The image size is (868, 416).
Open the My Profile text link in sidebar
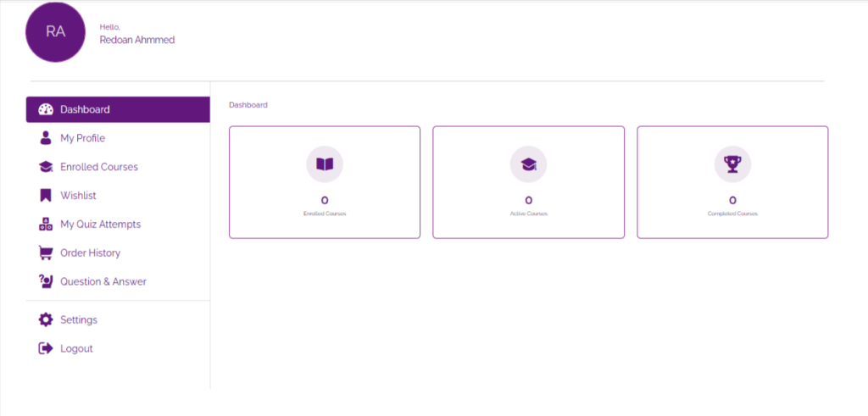pyautogui.click(x=82, y=138)
